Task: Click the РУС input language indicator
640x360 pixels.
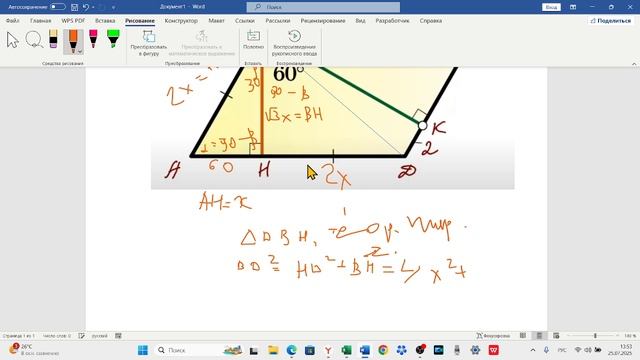Action: [562, 350]
